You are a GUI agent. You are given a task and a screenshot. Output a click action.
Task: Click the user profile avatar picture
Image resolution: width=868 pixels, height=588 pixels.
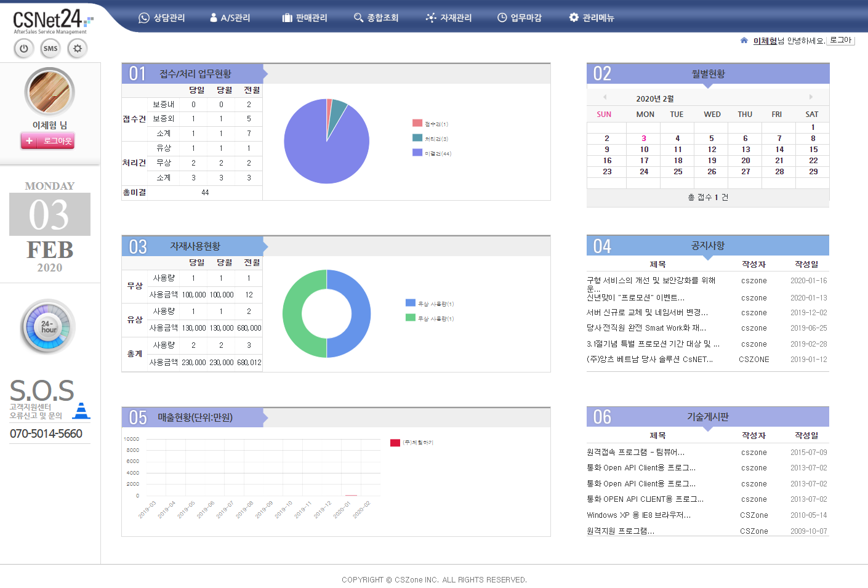pyautogui.click(x=49, y=92)
